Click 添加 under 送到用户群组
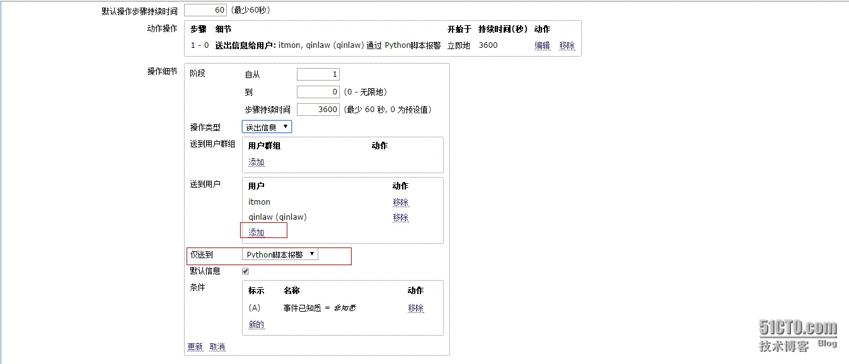Screen dimensions: 849x364 click(x=256, y=162)
